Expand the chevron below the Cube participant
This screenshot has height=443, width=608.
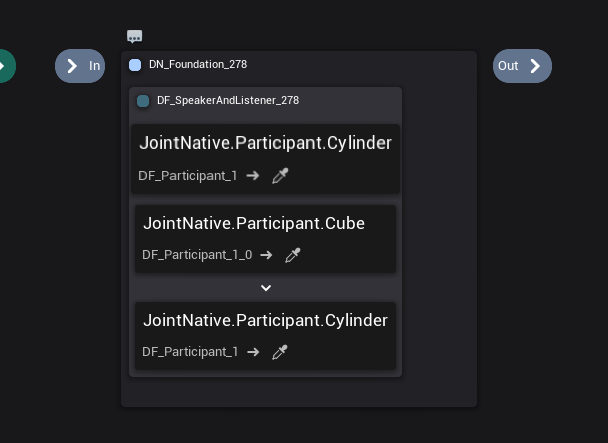click(x=266, y=288)
